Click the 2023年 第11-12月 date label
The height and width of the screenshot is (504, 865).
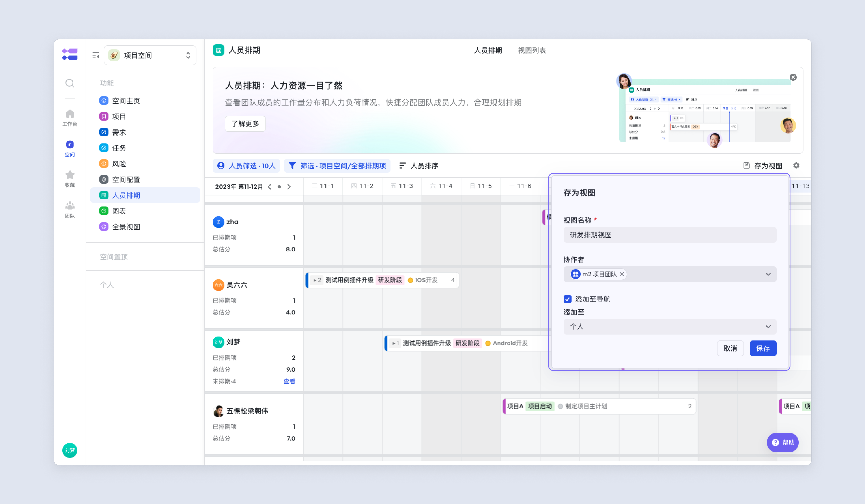point(239,187)
